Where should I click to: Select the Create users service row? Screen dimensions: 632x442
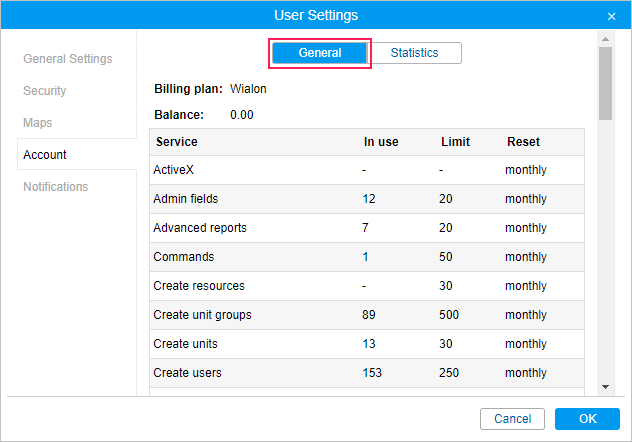tap(188, 373)
